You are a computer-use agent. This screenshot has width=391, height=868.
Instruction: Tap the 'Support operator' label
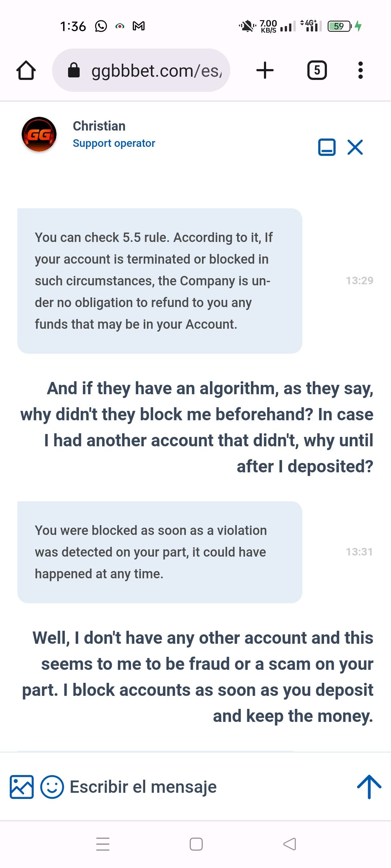114,143
